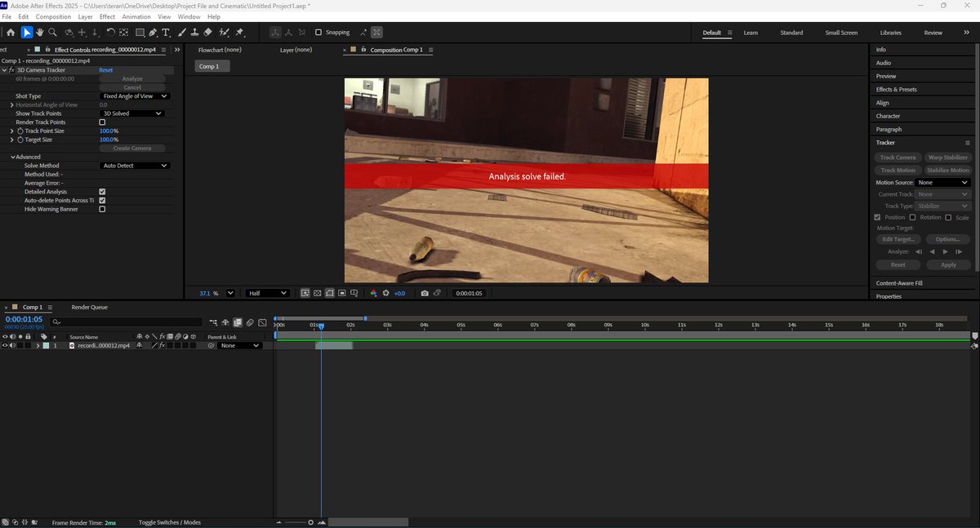Select the Selection (arrow) tool

click(x=26, y=33)
